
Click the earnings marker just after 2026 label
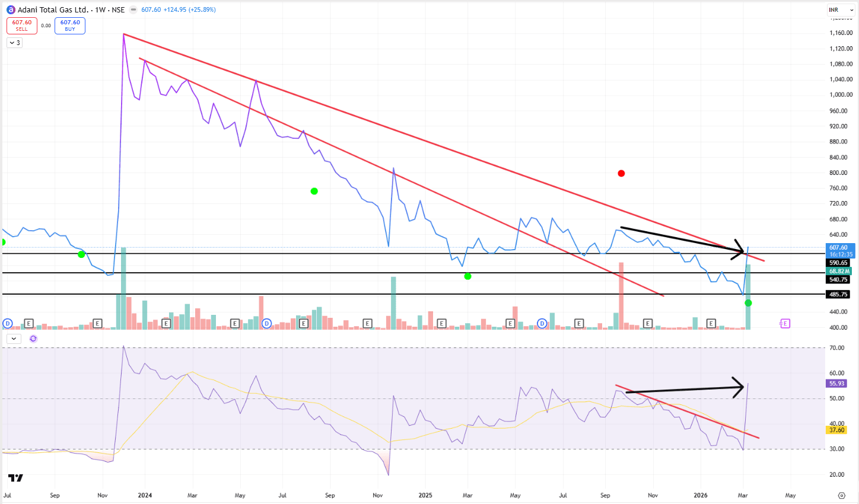pos(711,323)
